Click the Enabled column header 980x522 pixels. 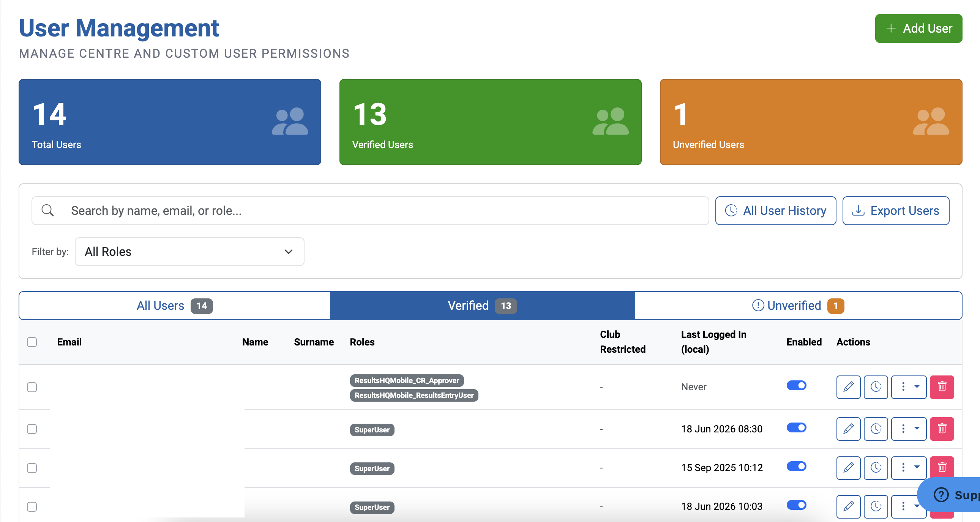coord(804,342)
